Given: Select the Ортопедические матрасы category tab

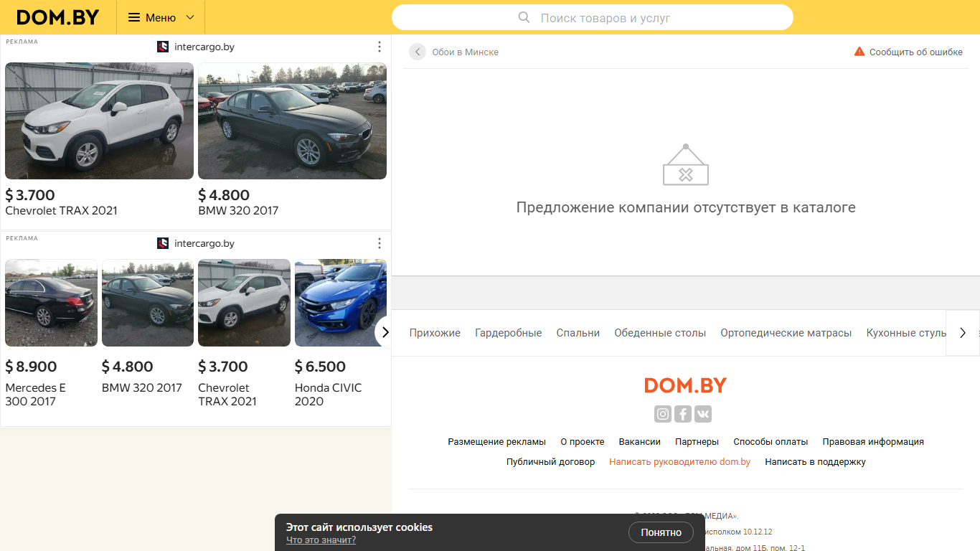Looking at the screenshot, I should pos(786,333).
